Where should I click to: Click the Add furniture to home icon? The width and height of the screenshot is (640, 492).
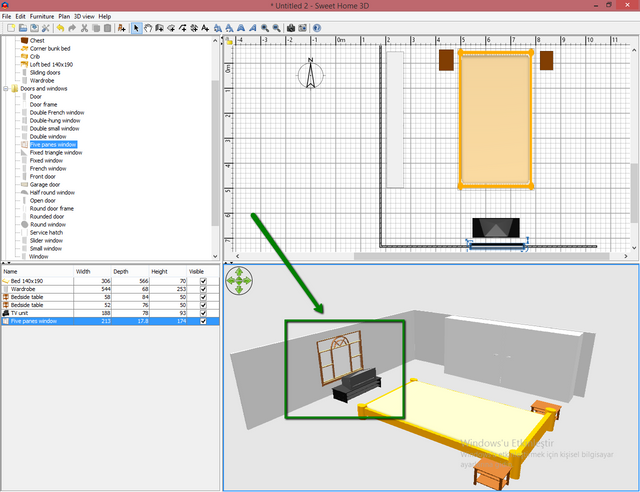pos(121,28)
